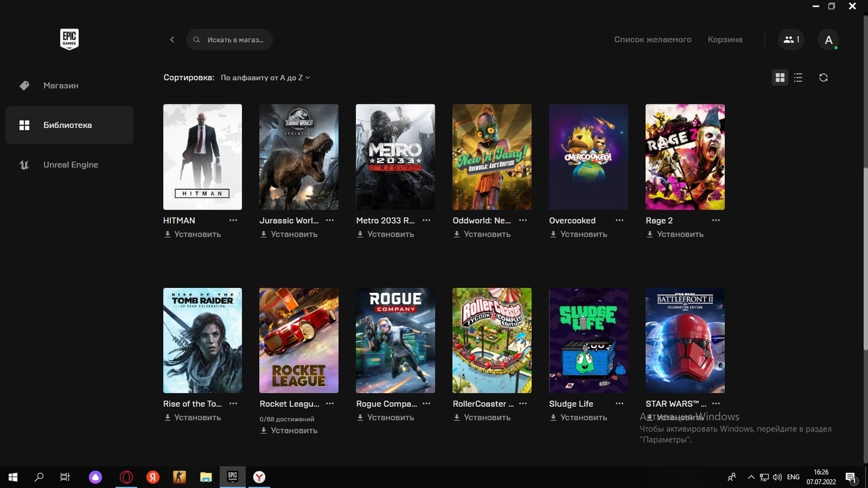The height and width of the screenshot is (488, 868).
Task: Click the Rage 2 cover art
Action: tap(685, 157)
